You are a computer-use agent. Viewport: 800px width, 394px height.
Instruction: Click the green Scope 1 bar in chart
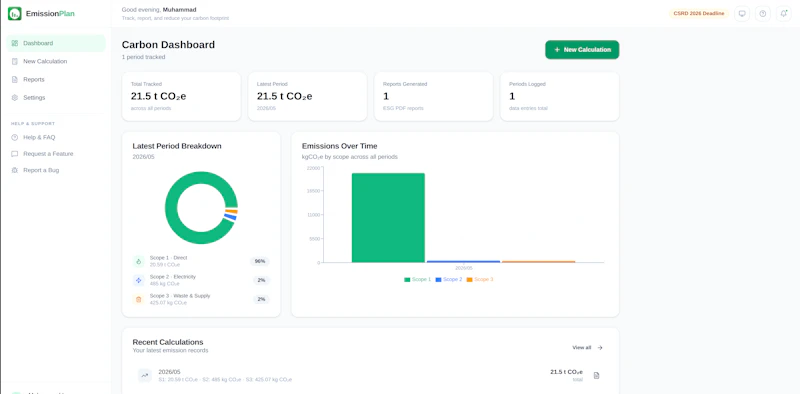coord(388,218)
